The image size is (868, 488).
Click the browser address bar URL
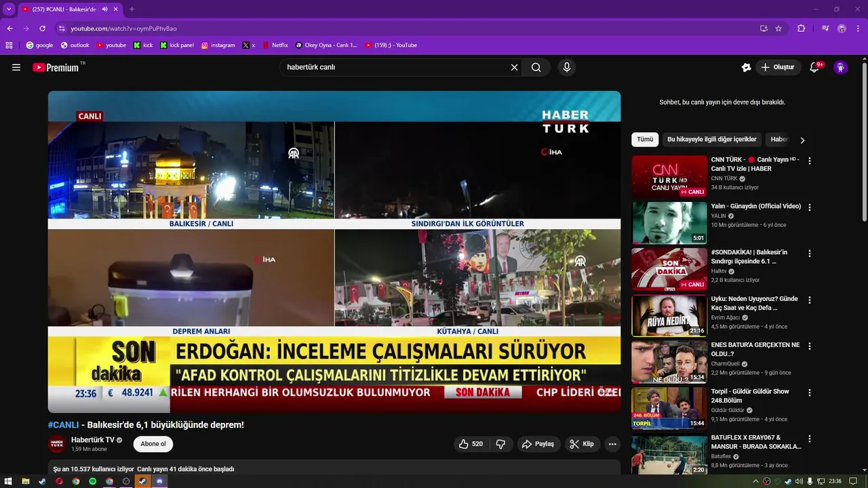point(124,28)
